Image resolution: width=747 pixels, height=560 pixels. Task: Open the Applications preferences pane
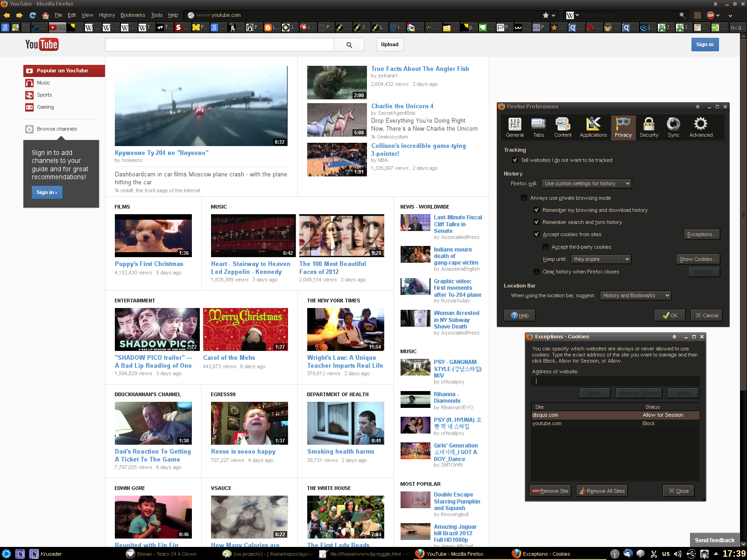593,127
